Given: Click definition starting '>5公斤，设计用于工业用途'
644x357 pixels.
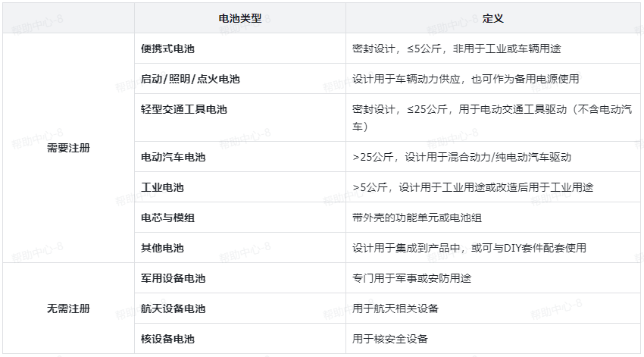Looking at the screenshot, I should [x=473, y=187].
